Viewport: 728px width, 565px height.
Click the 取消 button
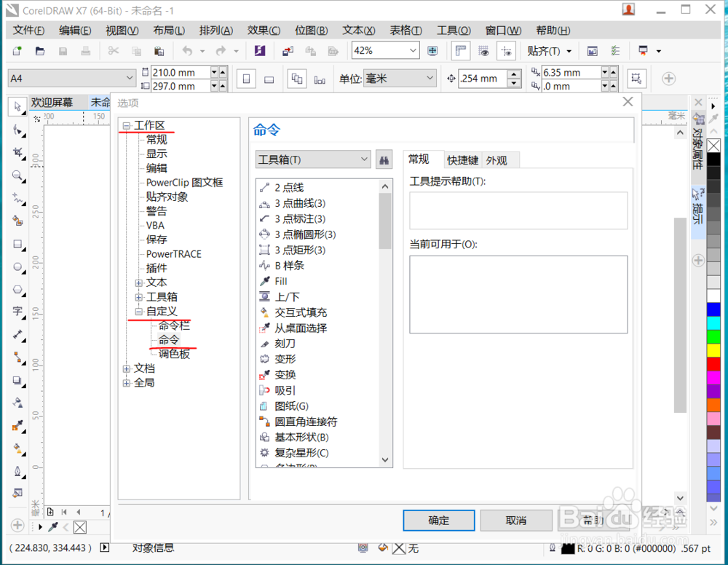point(516,521)
